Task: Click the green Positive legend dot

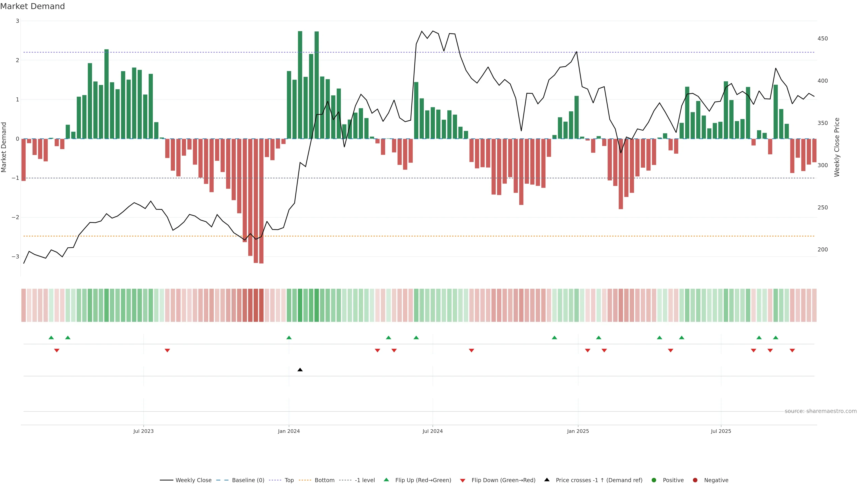Action: tap(654, 480)
